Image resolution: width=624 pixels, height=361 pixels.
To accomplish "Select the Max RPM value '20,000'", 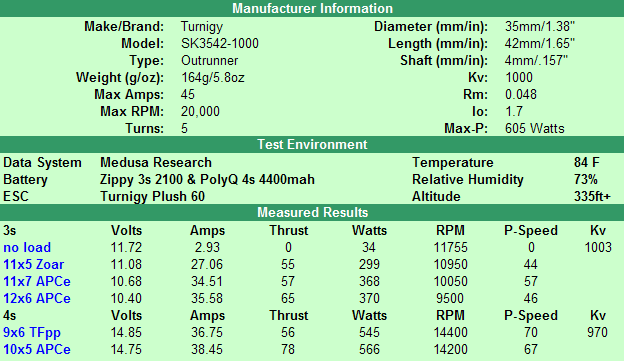I will [200, 111].
